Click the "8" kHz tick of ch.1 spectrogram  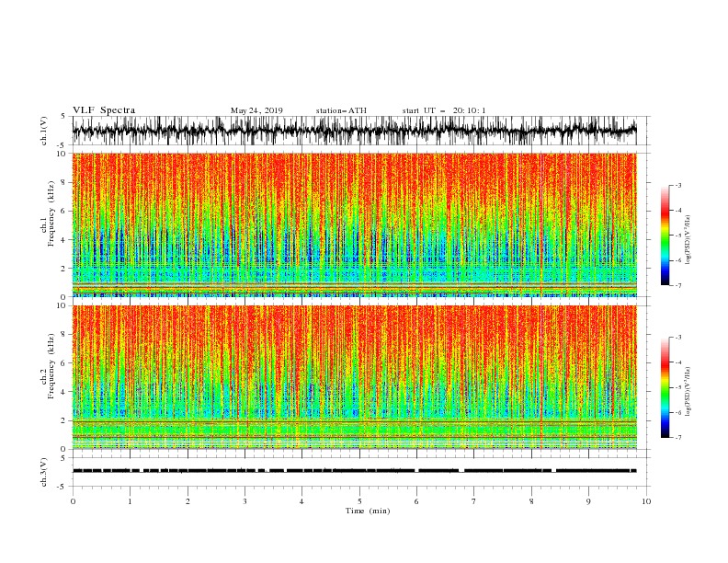point(64,182)
